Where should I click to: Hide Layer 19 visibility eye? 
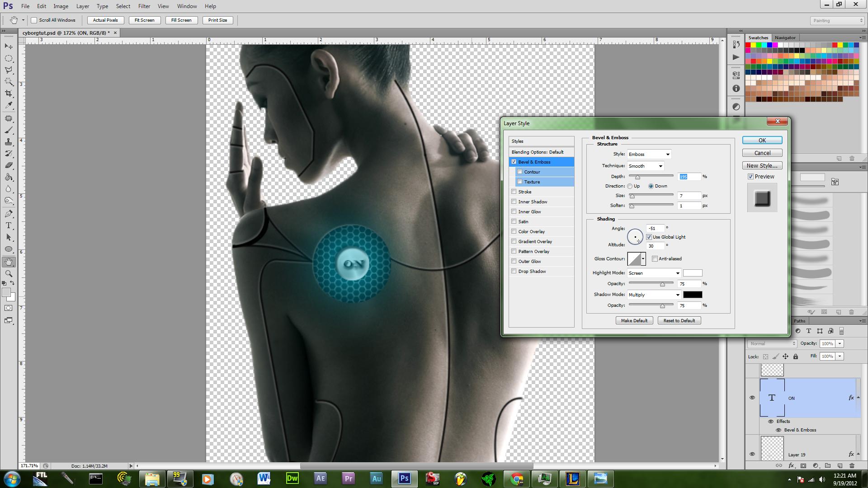[752, 454]
